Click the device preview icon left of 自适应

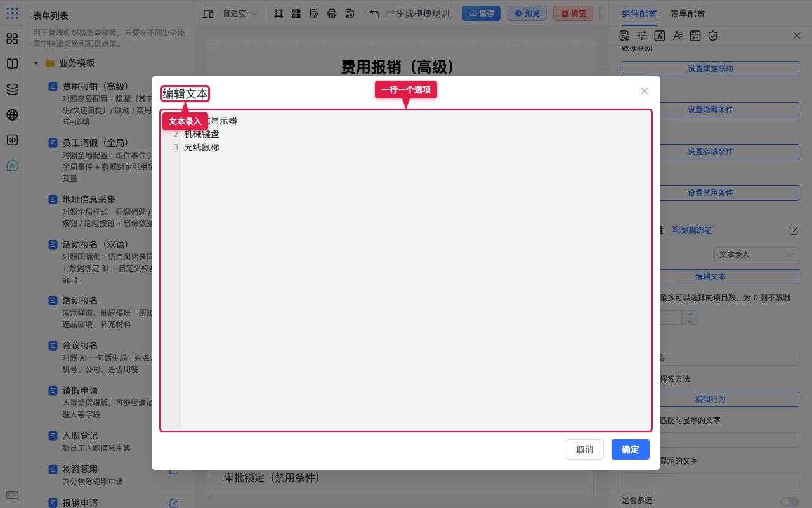pos(208,13)
